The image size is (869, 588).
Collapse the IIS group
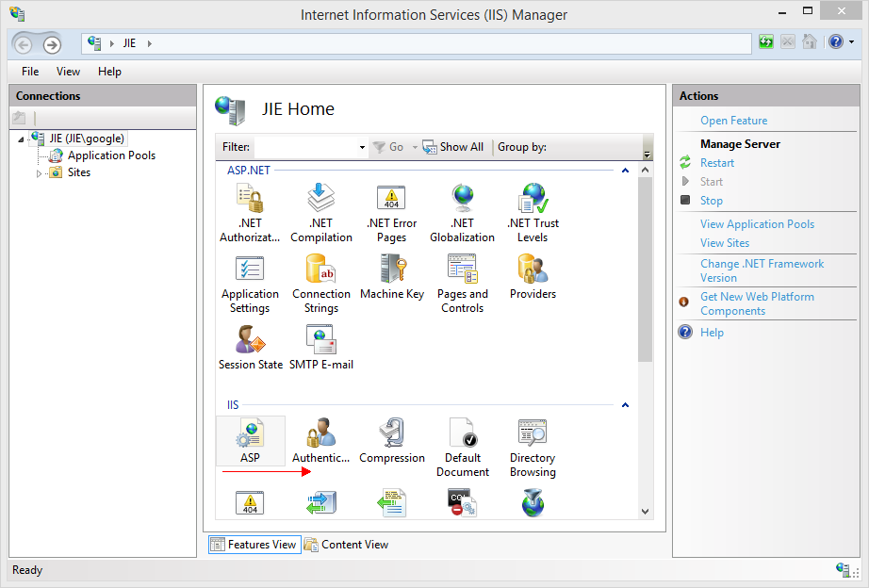[x=625, y=405]
